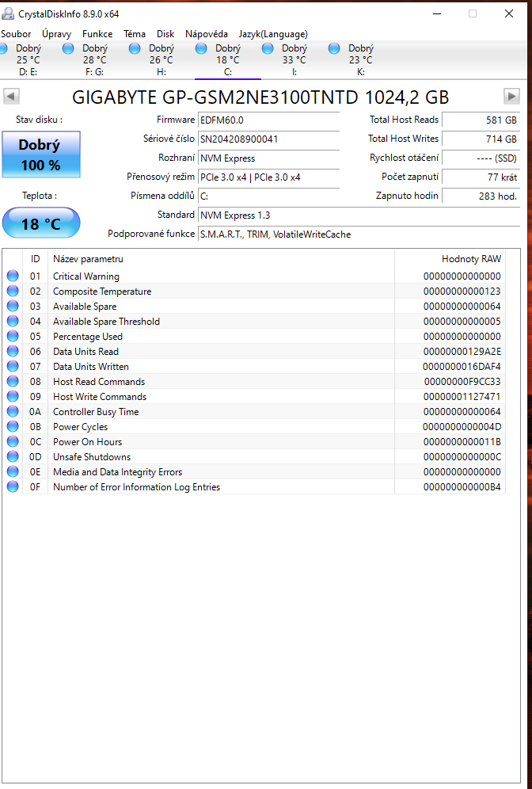The height and width of the screenshot is (789, 532).
Task: Click the Podporované funkce field
Action: 359,234
